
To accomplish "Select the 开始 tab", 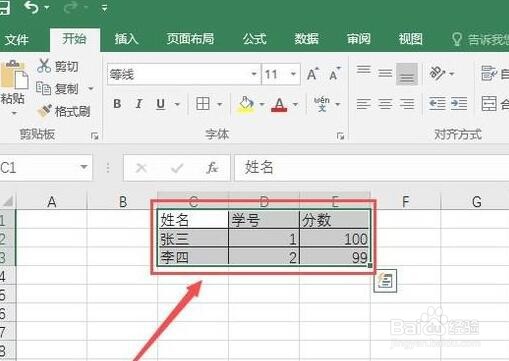I will (x=74, y=39).
